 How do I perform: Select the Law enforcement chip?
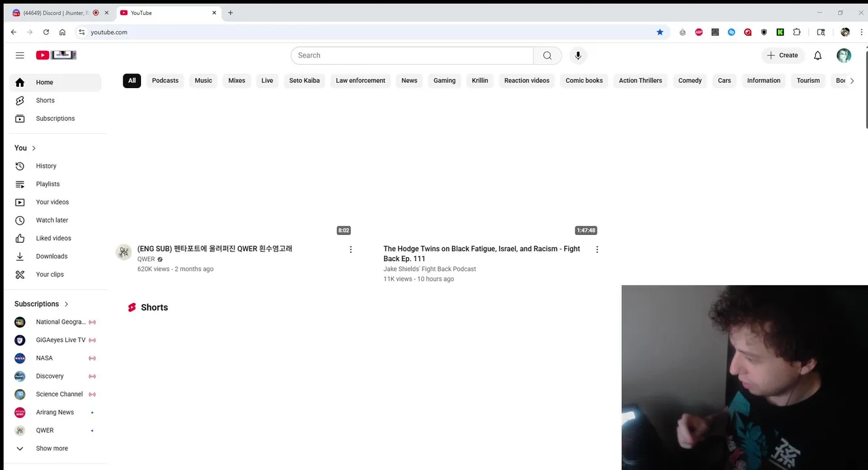361,81
